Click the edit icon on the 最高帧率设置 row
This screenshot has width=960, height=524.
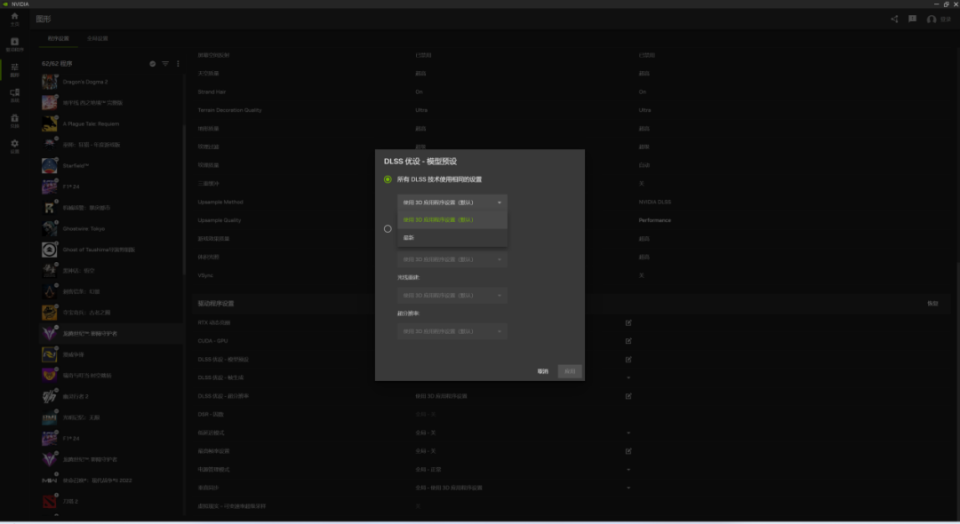(628, 451)
